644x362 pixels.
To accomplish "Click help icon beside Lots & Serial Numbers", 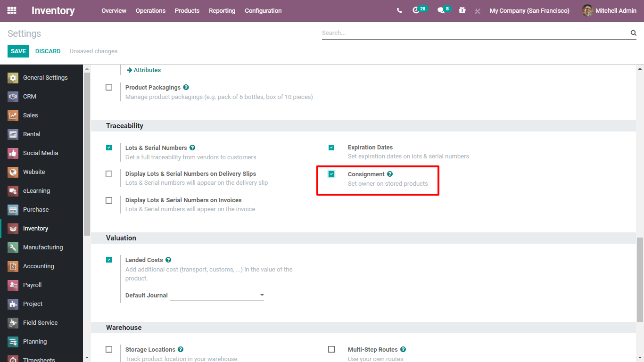I will click(192, 148).
